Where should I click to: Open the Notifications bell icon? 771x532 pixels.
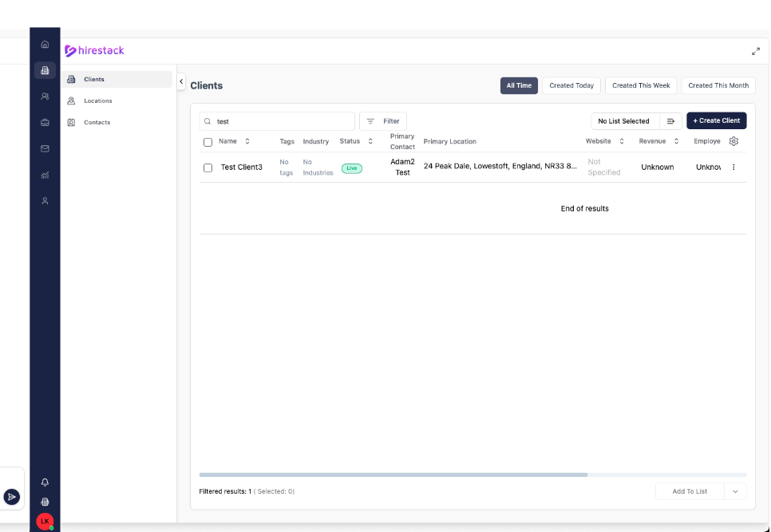pos(45,482)
